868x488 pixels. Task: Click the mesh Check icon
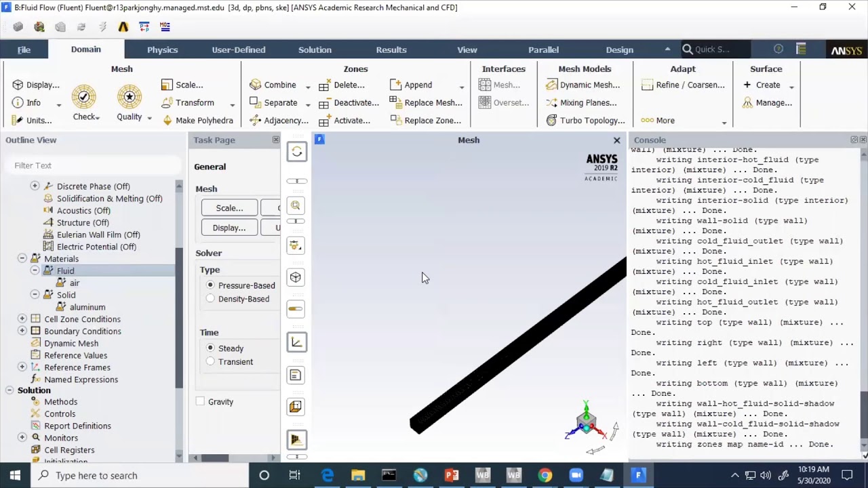pyautogui.click(x=84, y=97)
